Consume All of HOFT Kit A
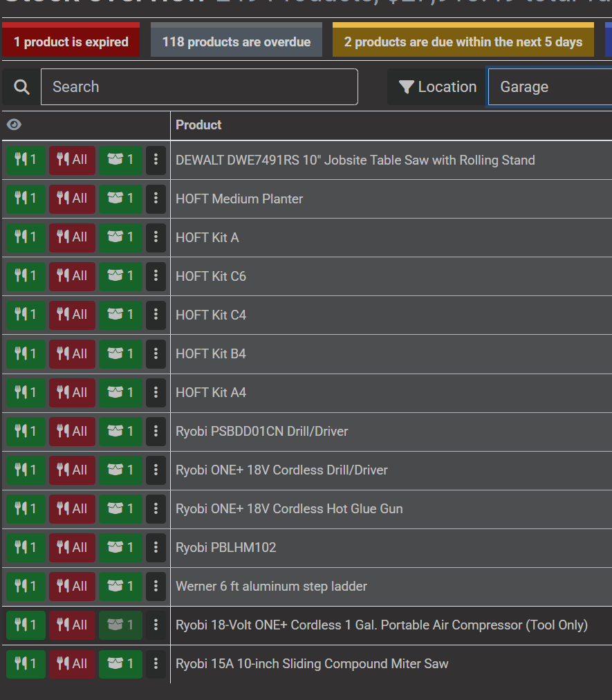Screen dimensions: 612x700 pos(72,237)
